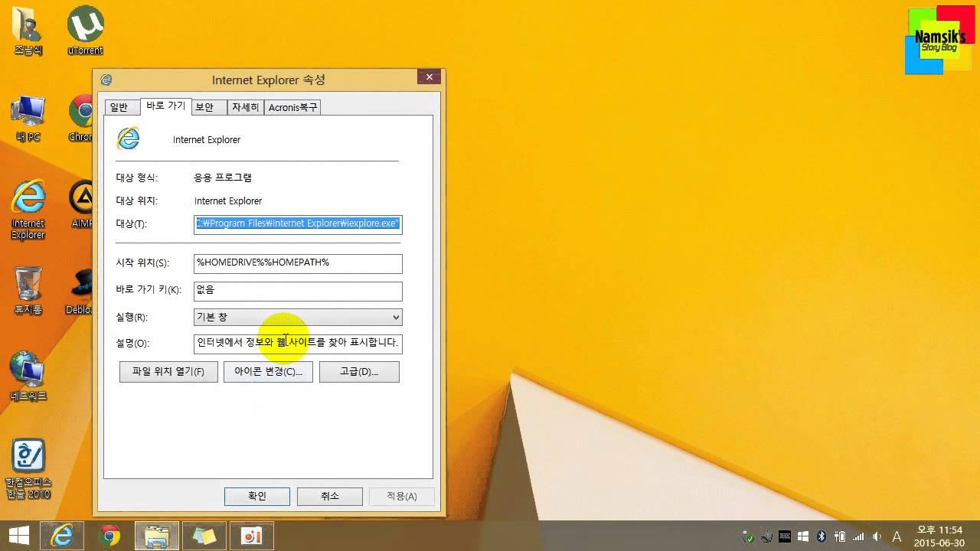Viewport: 980px width, 551px height.
Task: Select the 네트워크 desktop icon
Action: 28,377
